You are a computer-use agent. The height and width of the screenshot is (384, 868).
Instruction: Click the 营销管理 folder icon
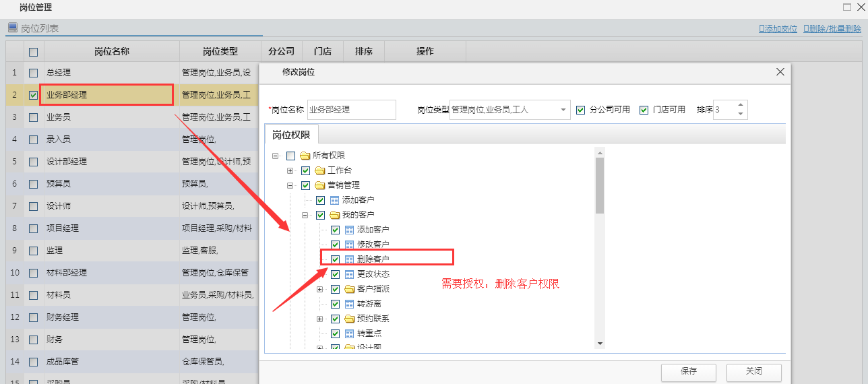(x=320, y=185)
